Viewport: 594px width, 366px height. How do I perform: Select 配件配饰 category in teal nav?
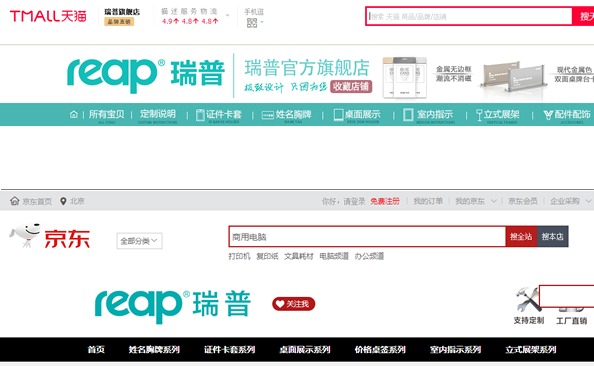point(567,114)
